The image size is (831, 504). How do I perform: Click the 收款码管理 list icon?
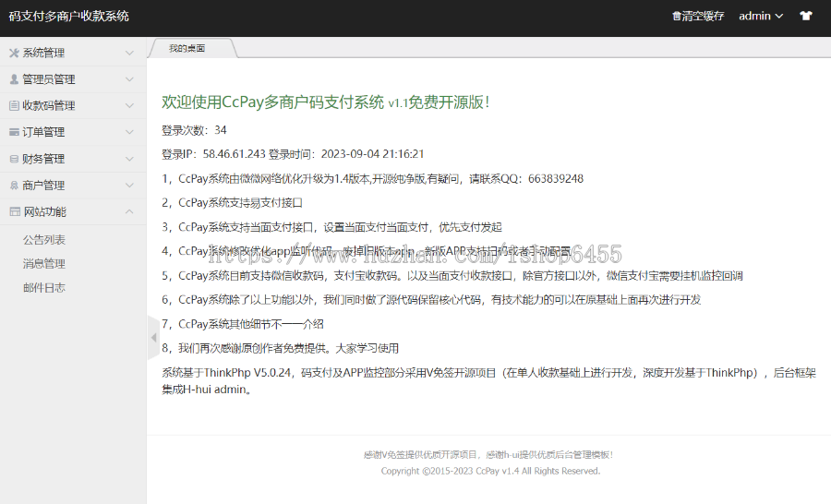(x=14, y=106)
